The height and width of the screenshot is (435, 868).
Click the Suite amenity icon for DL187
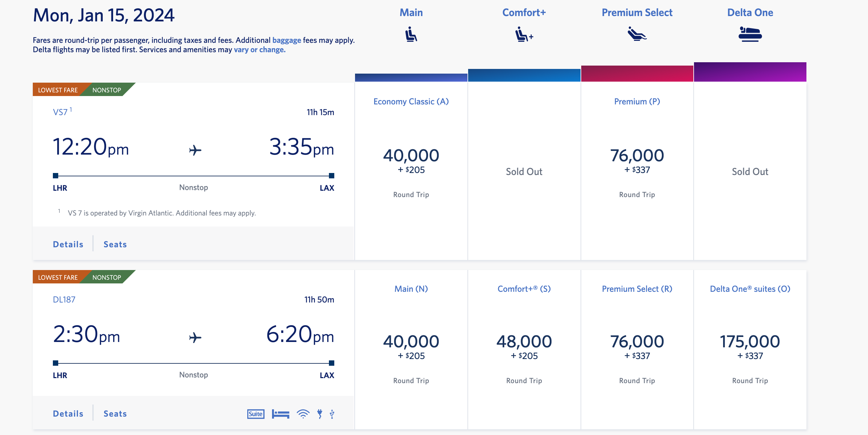(255, 414)
